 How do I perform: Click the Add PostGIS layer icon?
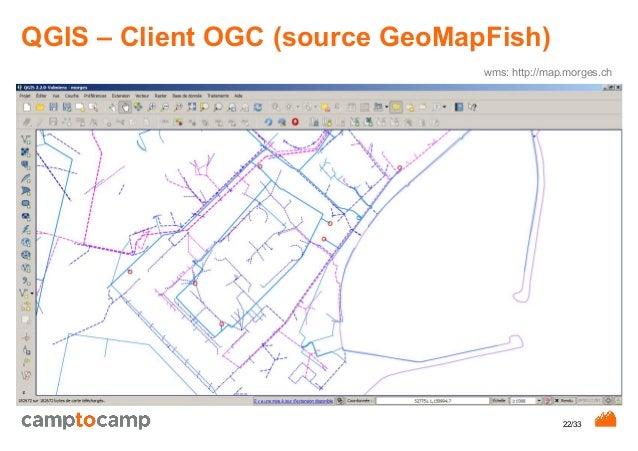tap(26, 165)
